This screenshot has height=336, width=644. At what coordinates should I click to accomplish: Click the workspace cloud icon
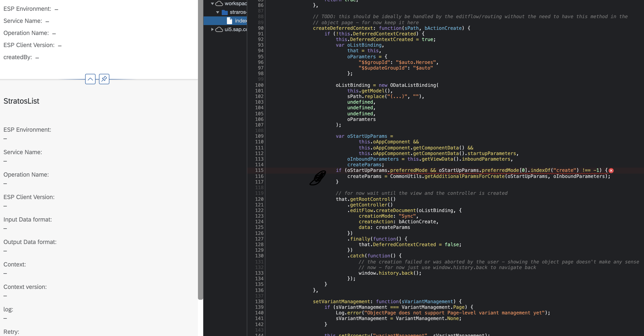pyautogui.click(x=219, y=3)
